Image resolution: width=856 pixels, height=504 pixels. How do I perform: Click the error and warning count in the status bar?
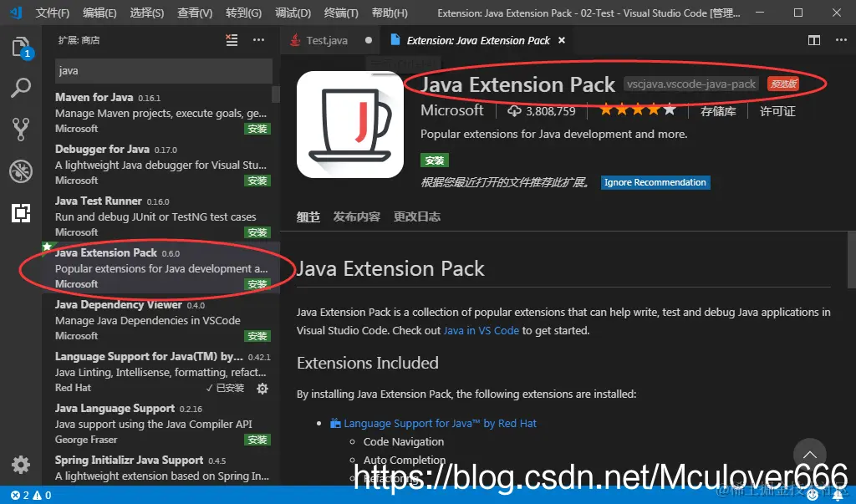[x=31, y=496]
